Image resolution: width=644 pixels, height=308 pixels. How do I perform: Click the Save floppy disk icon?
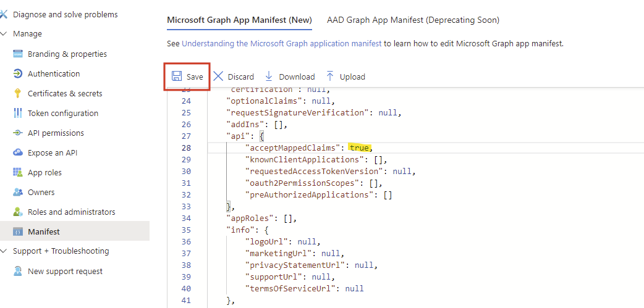(177, 77)
